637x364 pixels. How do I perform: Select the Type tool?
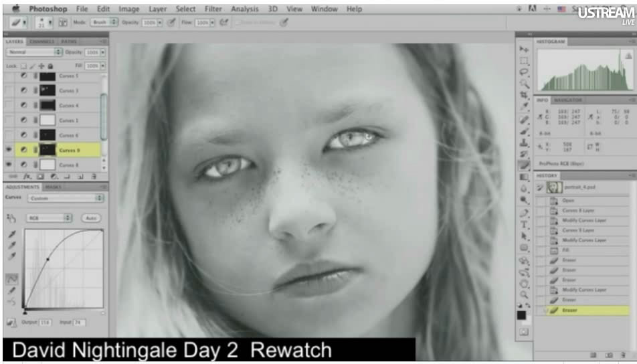[x=524, y=225]
